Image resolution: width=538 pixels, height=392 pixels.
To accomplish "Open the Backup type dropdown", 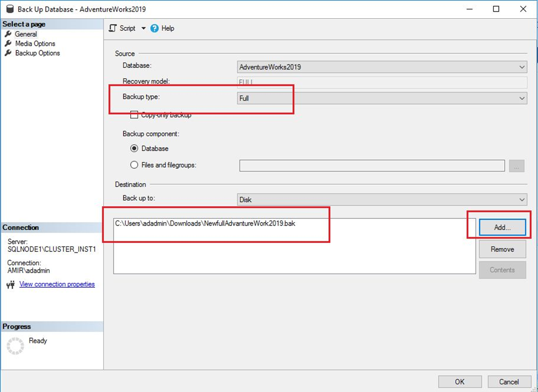I will (x=521, y=98).
